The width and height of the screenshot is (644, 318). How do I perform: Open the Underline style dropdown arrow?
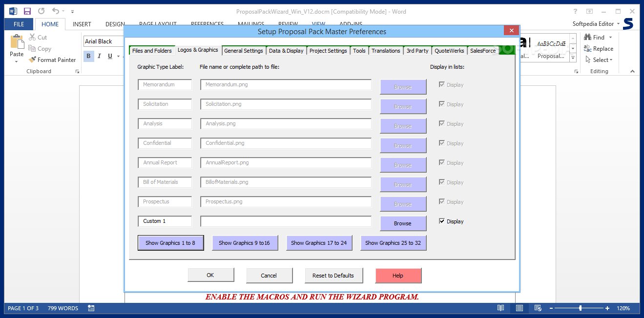(118, 56)
